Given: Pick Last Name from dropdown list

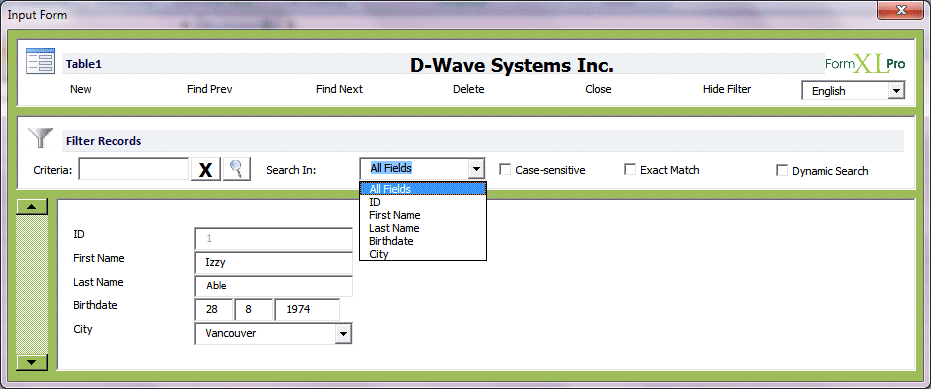Looking at the screenshot, I should pos(423,228).
